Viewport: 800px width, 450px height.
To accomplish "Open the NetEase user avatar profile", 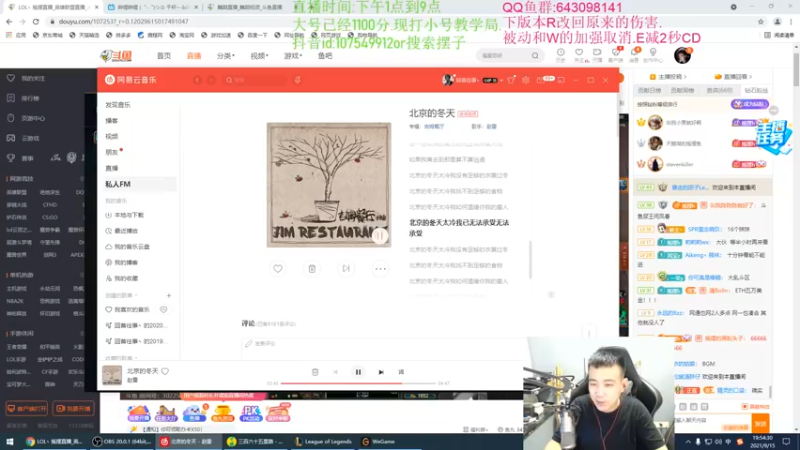I will click(447, 80).
